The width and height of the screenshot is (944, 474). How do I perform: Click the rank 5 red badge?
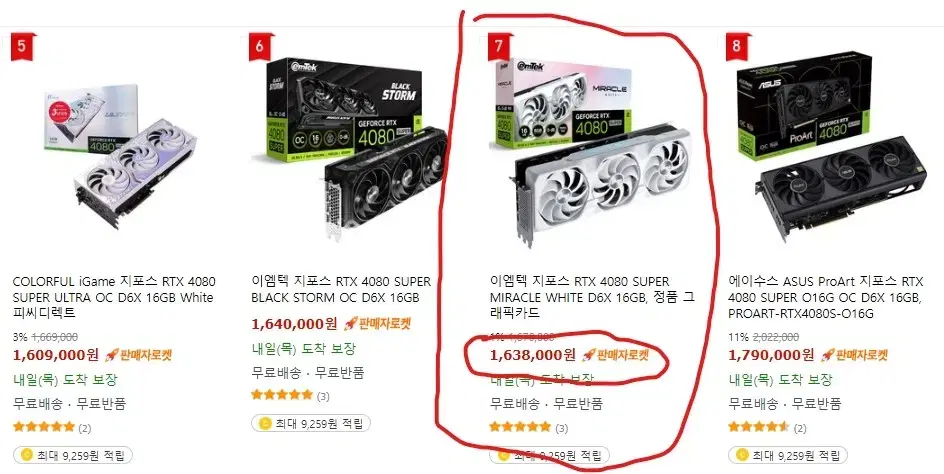tap(22, 48)
